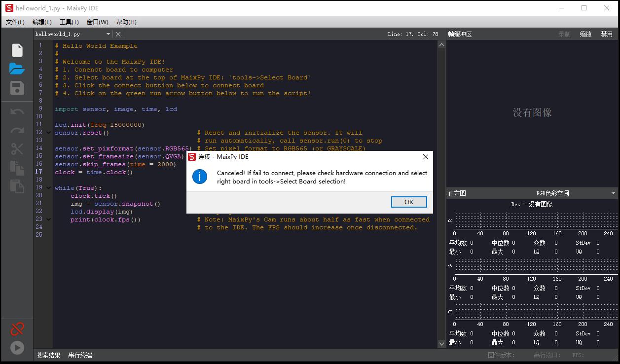Open the 窗口(W) menu

97,22
